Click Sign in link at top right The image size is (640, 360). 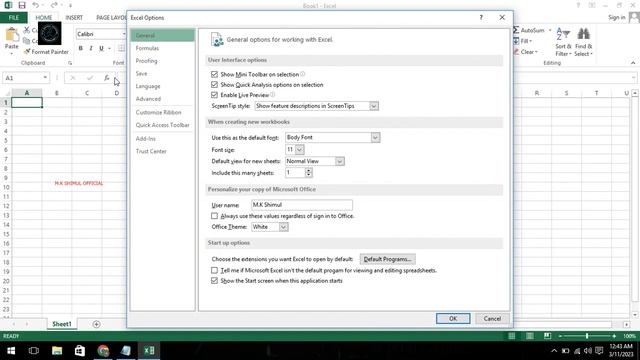(x=616, y=17)
